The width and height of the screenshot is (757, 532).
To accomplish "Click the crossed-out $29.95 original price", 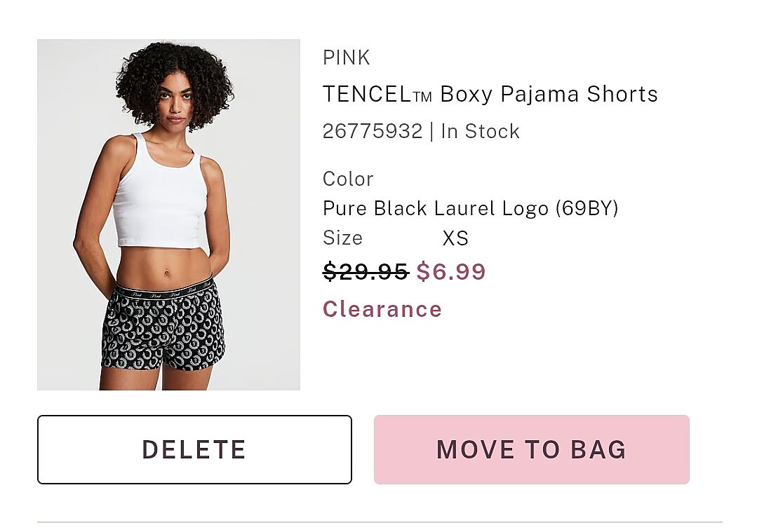I will [x=366, y=271].
